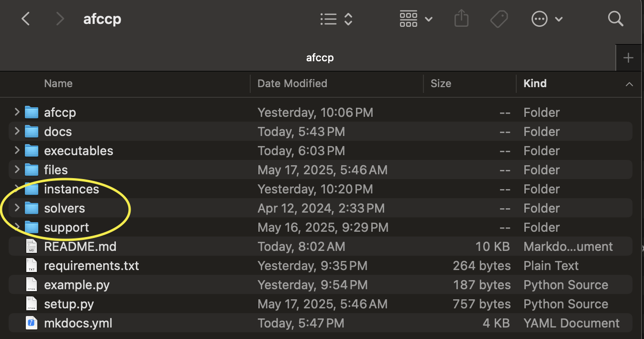Click the 'Today, 8:02 AM' date

(x=301, y=247)
